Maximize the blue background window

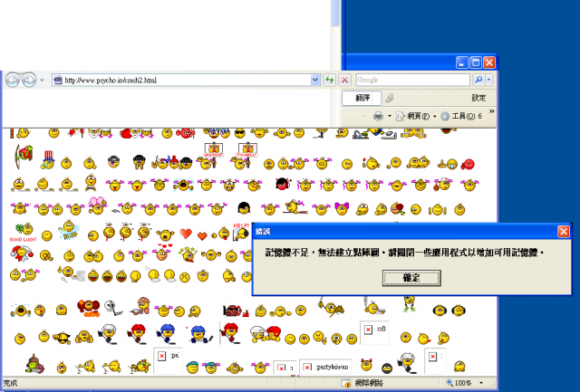(475, 62)
